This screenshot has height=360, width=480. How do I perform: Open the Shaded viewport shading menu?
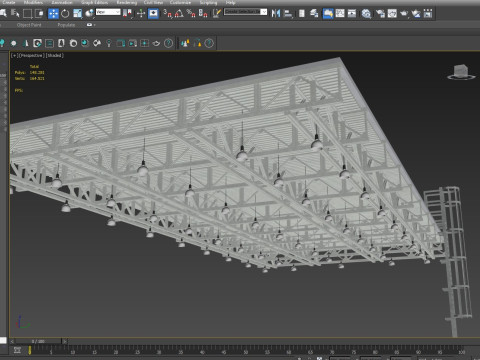(54, 55)
